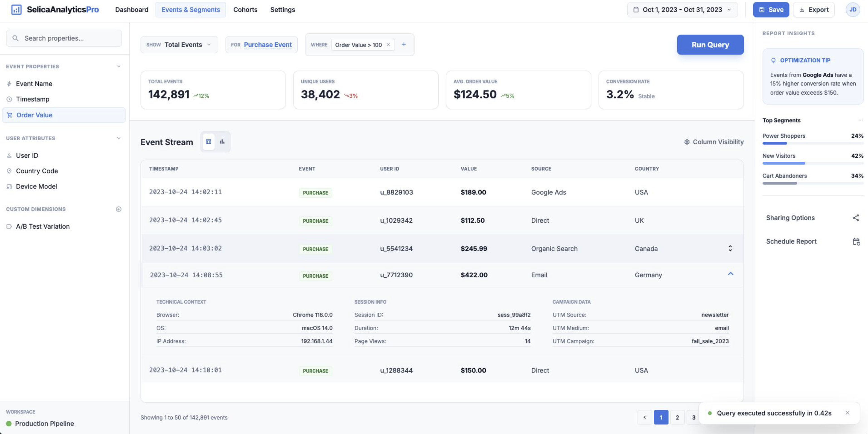Screen dimensions: 868x434
Task: Collapse the expanded Germany purchase row
Action: pos(731,274)
